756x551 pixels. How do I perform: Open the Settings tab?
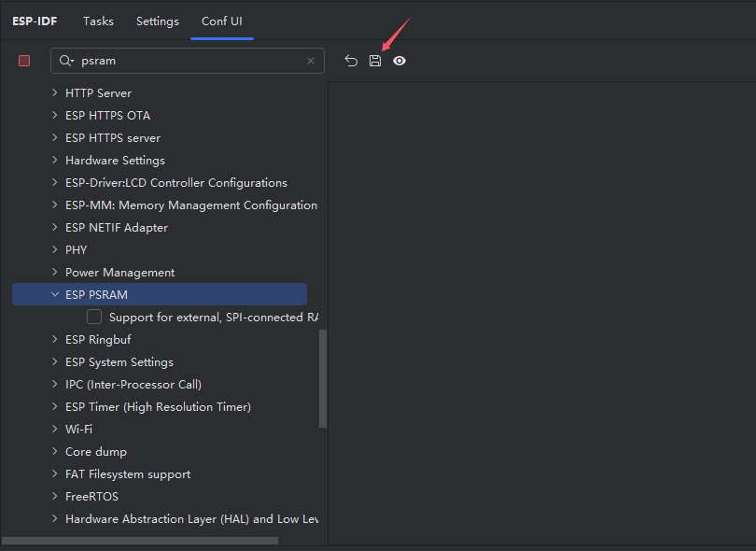pos(157,21)
